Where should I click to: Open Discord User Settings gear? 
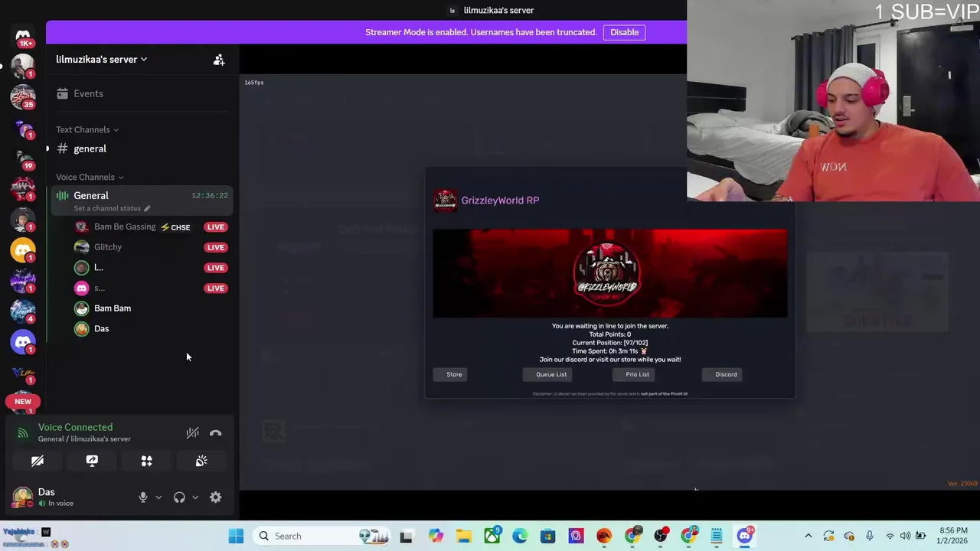pyautogui.click(x=216, y=497)
